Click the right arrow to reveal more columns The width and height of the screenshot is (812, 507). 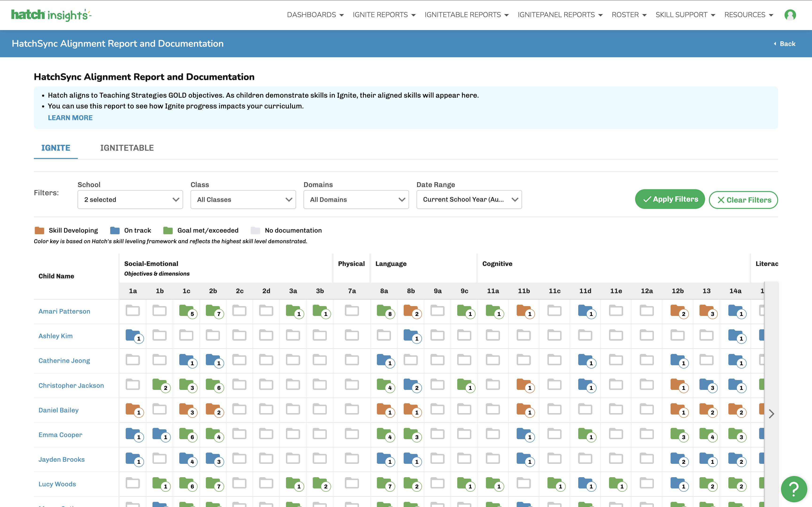coord(772,414)
